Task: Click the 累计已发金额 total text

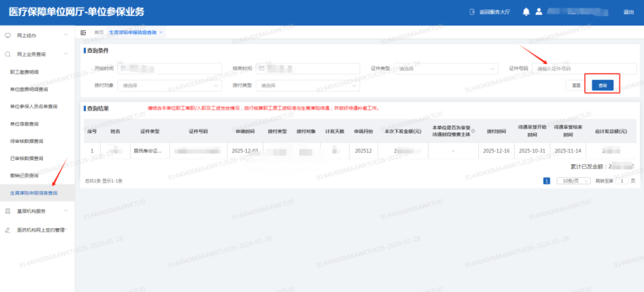Action: click(602, 166)
